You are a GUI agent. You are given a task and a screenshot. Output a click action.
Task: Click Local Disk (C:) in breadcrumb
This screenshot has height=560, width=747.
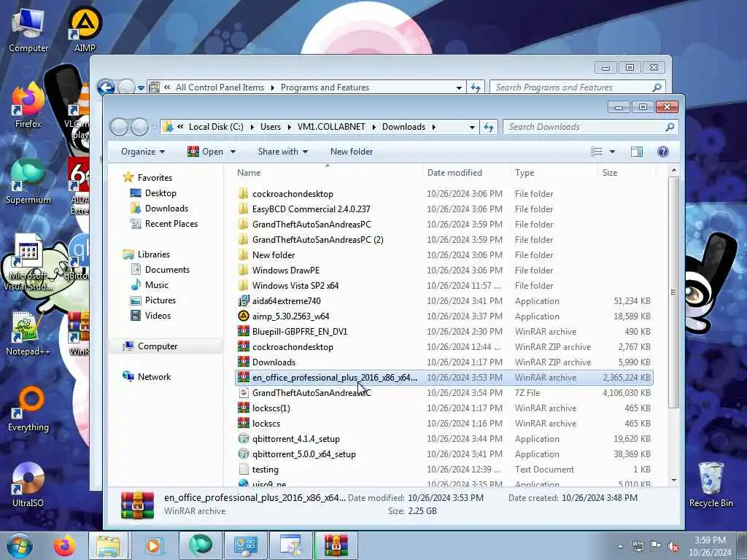216,127
